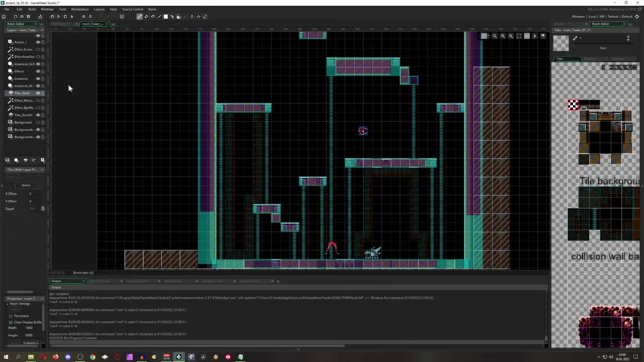Select the tile Eraser tool
This screenshot has height=362, width=644.
tap(146, 17)
